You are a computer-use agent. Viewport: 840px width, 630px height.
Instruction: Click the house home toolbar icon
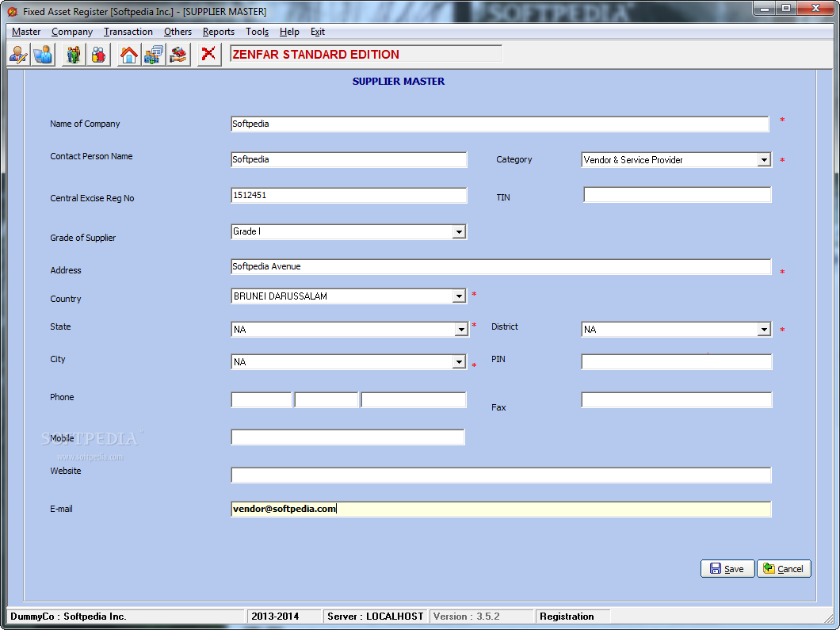coord(128,55)
